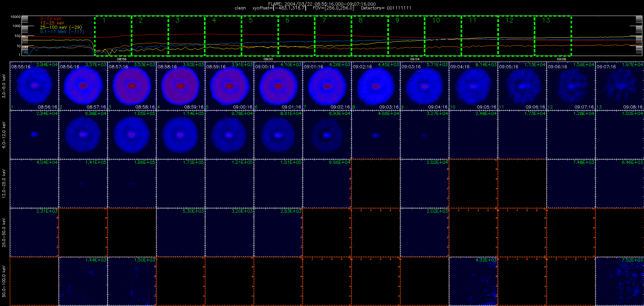Image resolution: width=644 pixels, height=306 pixels.
Task: Click the 3-6 keV image starting 08:59:16
Action: click(229, 86)
